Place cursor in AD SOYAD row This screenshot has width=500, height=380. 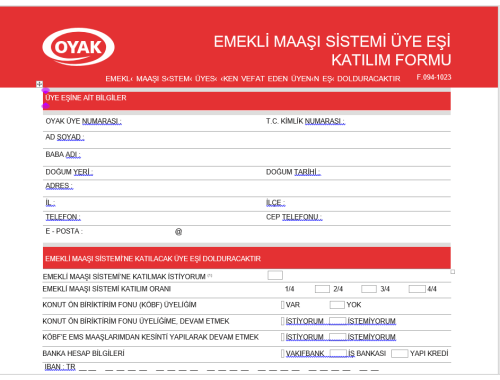247,140
